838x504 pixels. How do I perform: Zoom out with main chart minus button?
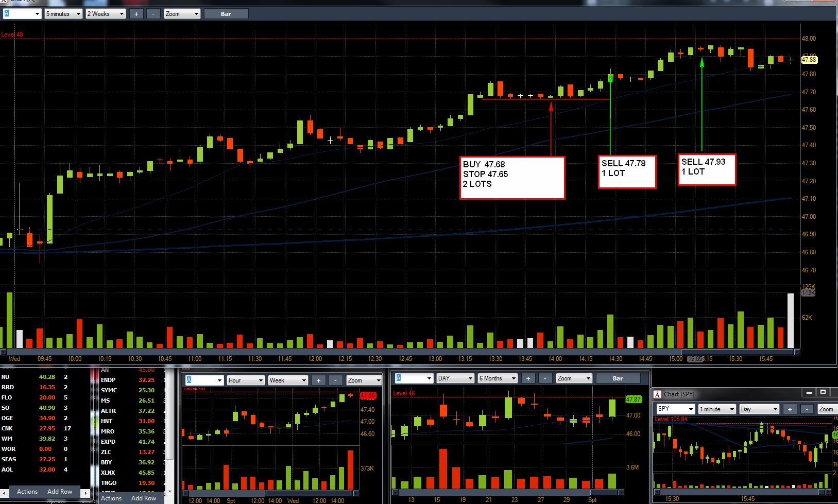click(153, 14)
